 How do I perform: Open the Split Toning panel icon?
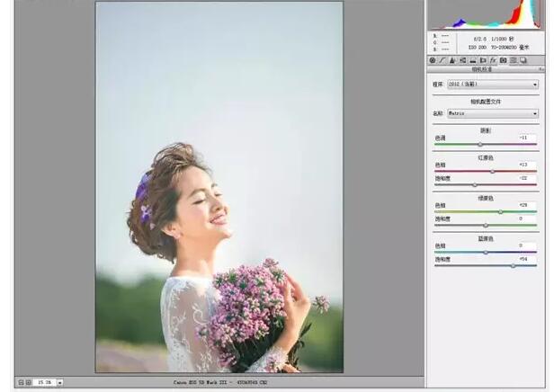[x=472, y=60]
